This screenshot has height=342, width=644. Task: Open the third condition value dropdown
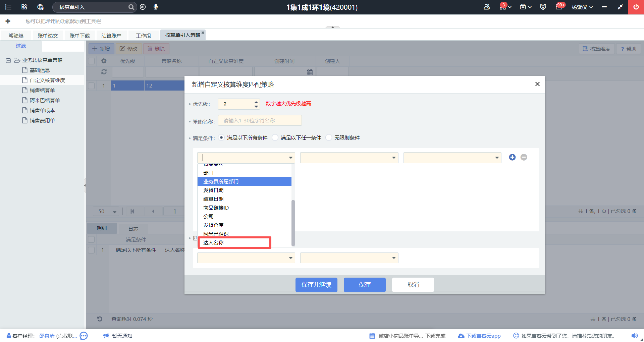tap(452, 158)
